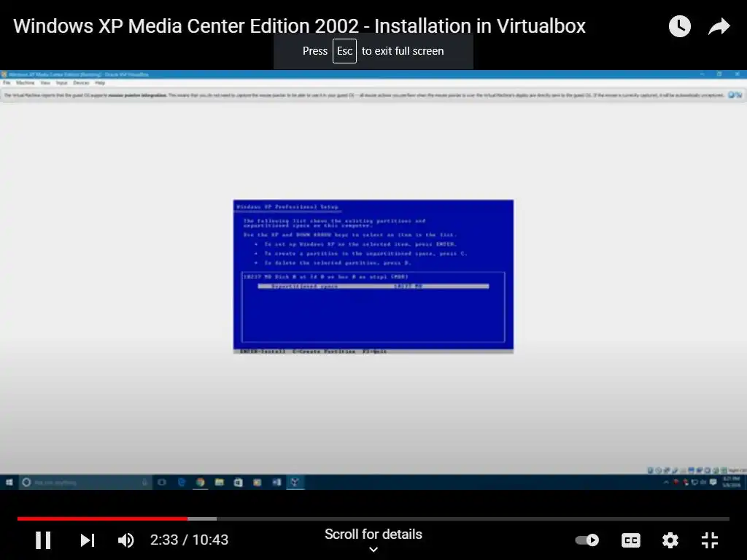Open the video settings gear
747x560 pixels.
coord(670,540)
